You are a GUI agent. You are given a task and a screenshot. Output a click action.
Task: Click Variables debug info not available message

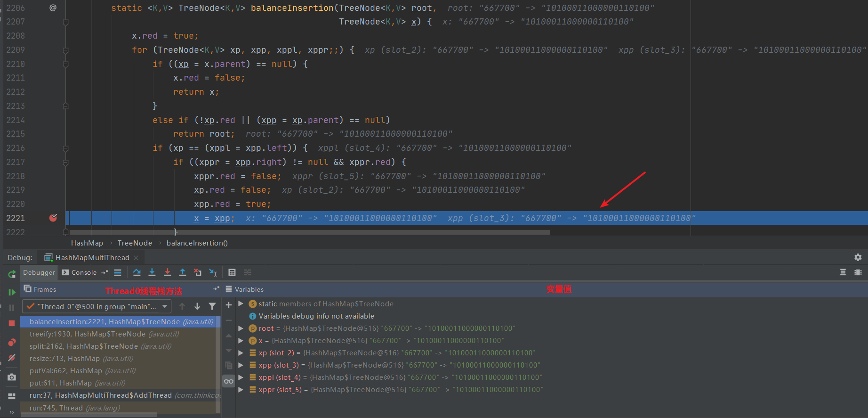(x=316, y=316)
